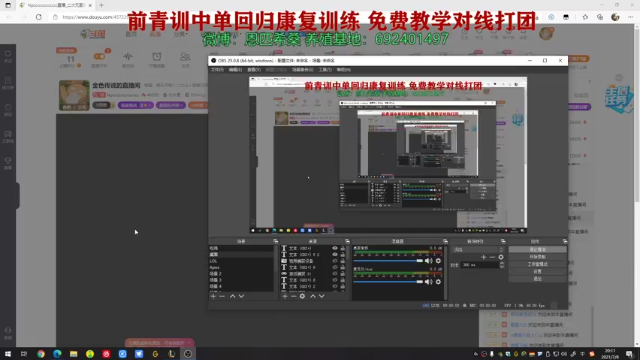Add a scene transition with plus icon
Screen dimensions: 640x360
pos(484,257)
